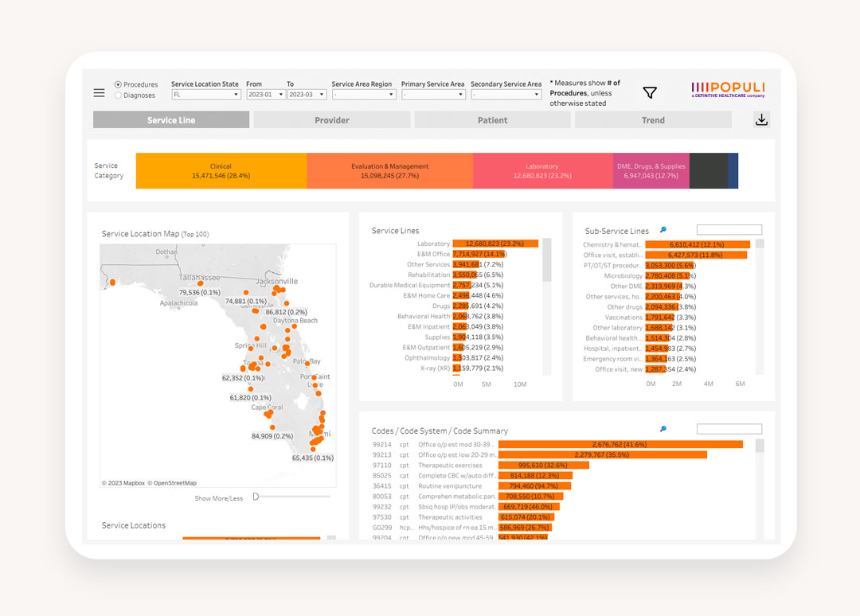This screenshot has width=860, height=616.
Task: Switch to the Service Line tab
Action: point(171,120)
